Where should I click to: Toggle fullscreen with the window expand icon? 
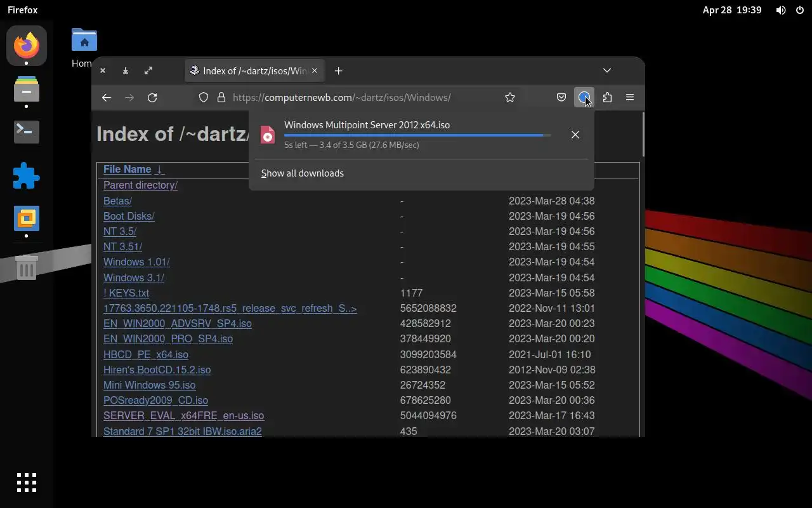(148, 70)
